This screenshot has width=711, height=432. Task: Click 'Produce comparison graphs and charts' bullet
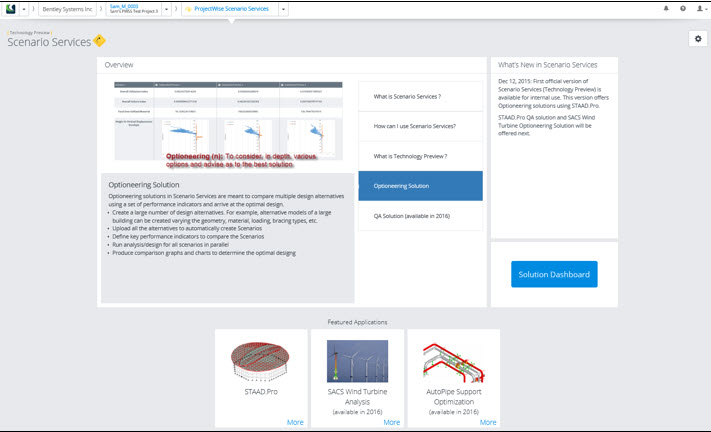pos(204,253)
